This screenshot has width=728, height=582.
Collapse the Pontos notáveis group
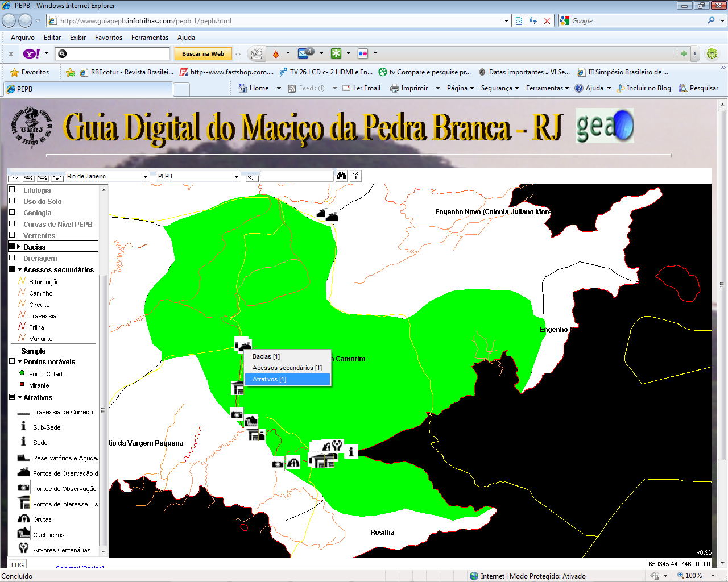[20, 361]
